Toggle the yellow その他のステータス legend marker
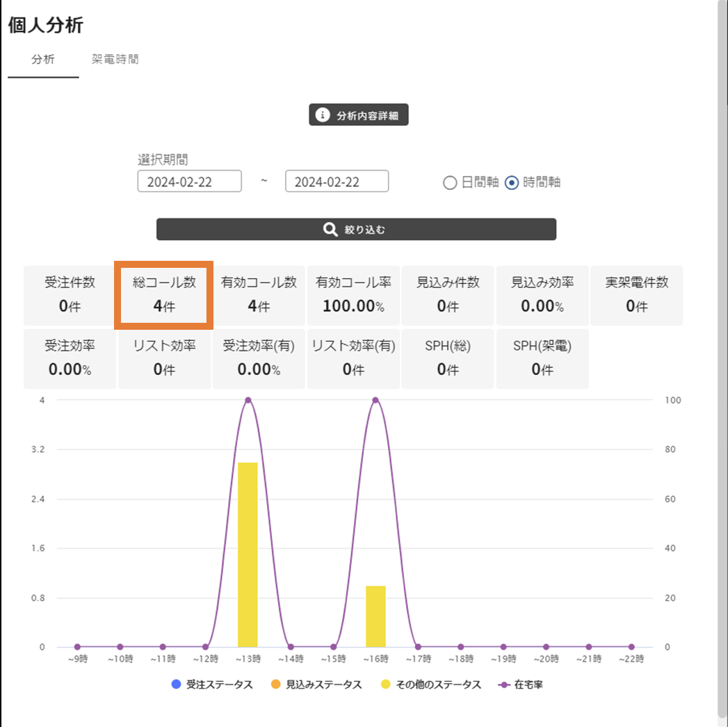 pyautogui.click(x=385, y=685)
